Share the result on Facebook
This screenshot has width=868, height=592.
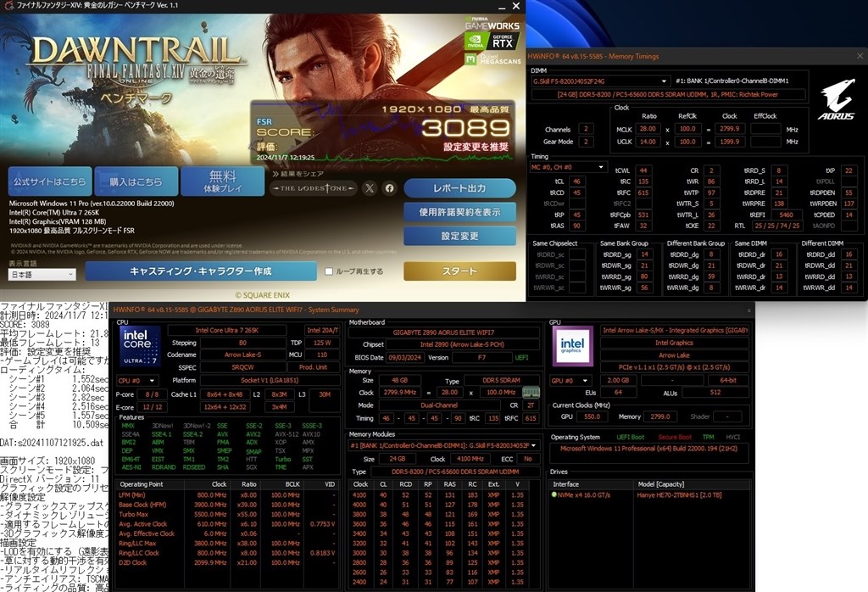(390, 188)
